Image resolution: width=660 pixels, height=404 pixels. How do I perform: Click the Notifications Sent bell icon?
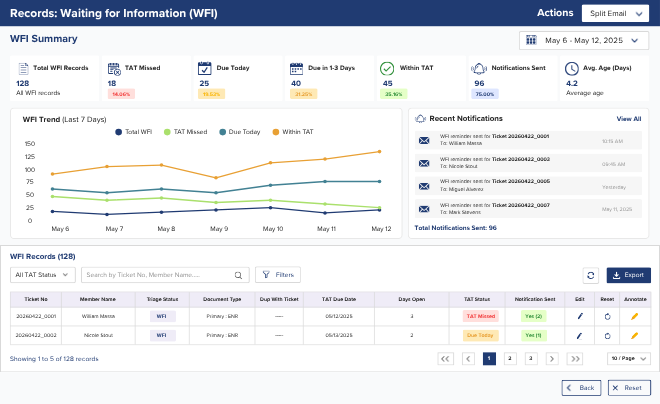(479, 68)
